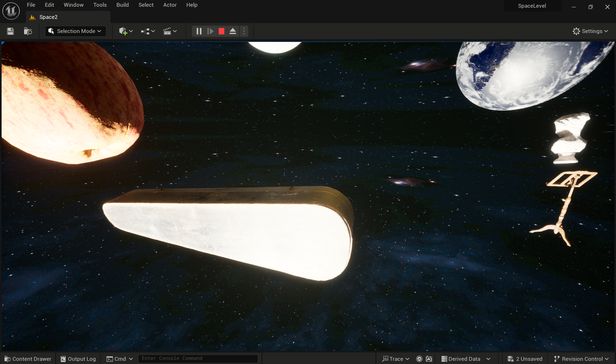Stop play session with red square
The height and width of the screenshot is (364, 616).
[x=221, y=31]
